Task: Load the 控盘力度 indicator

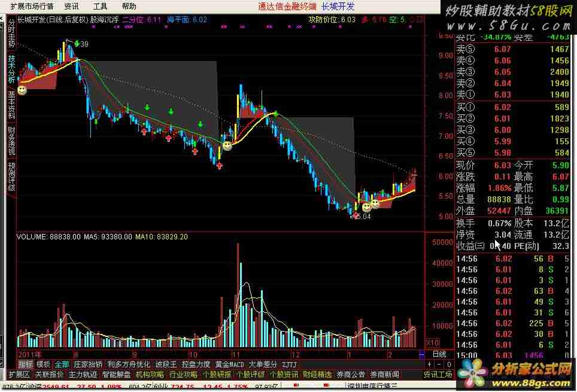Action: pos(196,364)
